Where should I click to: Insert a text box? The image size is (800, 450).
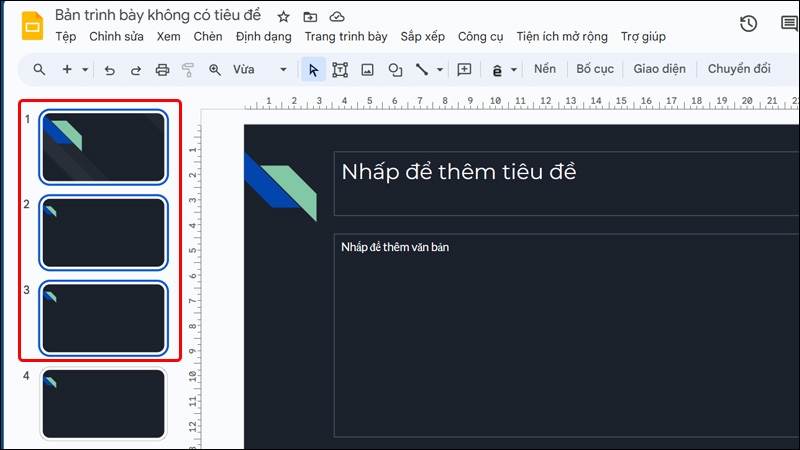pos(340,70)
